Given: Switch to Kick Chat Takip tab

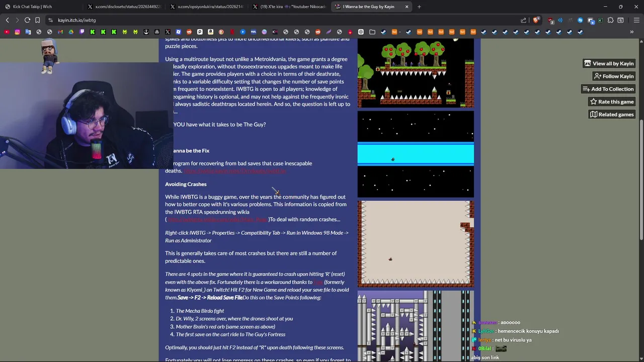Looking at the screenshot, I should 40,7.
